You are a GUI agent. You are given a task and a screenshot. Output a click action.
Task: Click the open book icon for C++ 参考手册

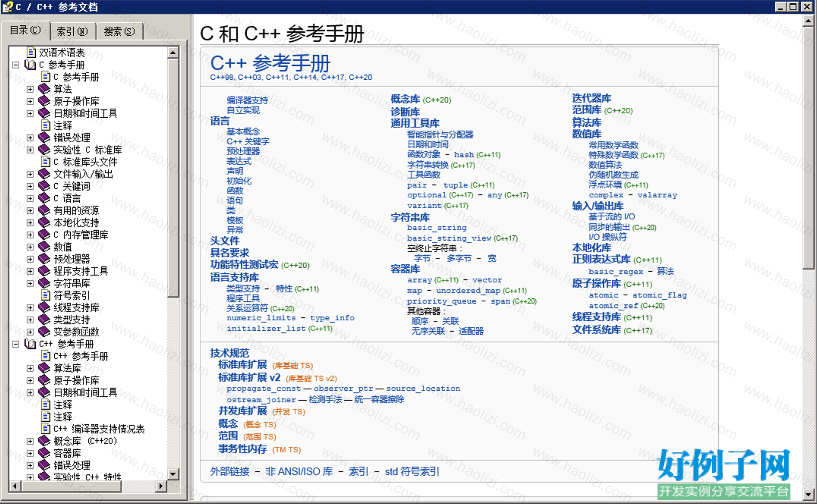[x=30, y=344]
